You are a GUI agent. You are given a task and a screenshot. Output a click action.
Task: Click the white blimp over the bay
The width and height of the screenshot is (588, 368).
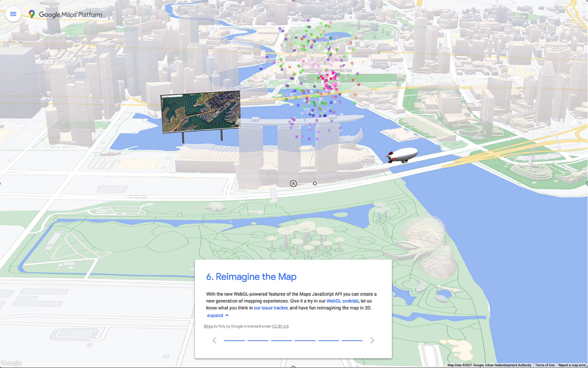tap(402, 155)
